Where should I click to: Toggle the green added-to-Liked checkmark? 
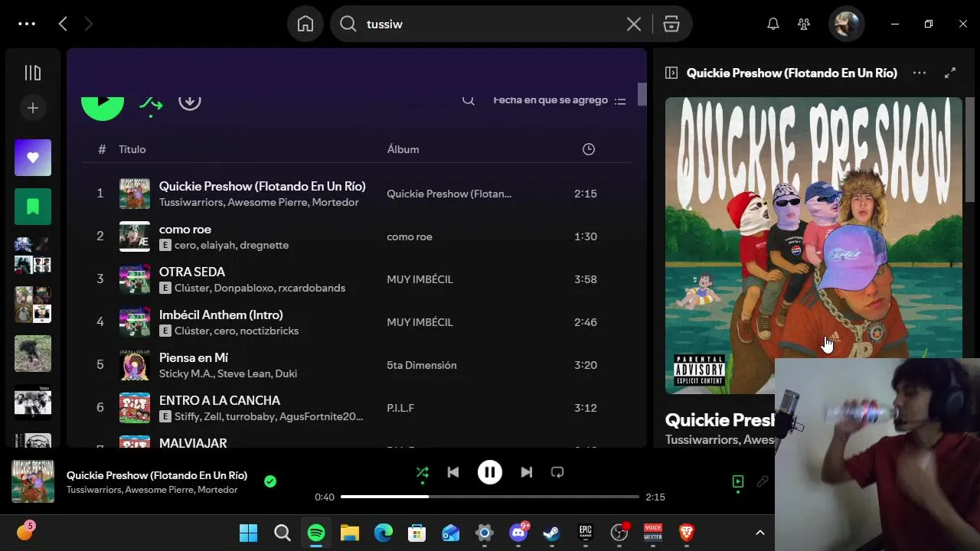(x=270, y=481)
